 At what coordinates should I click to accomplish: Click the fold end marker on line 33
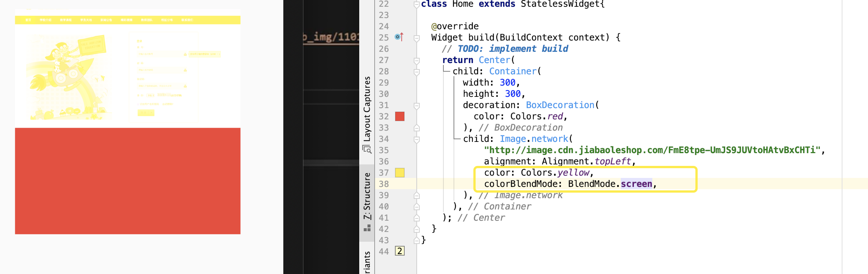coord(417,128)
